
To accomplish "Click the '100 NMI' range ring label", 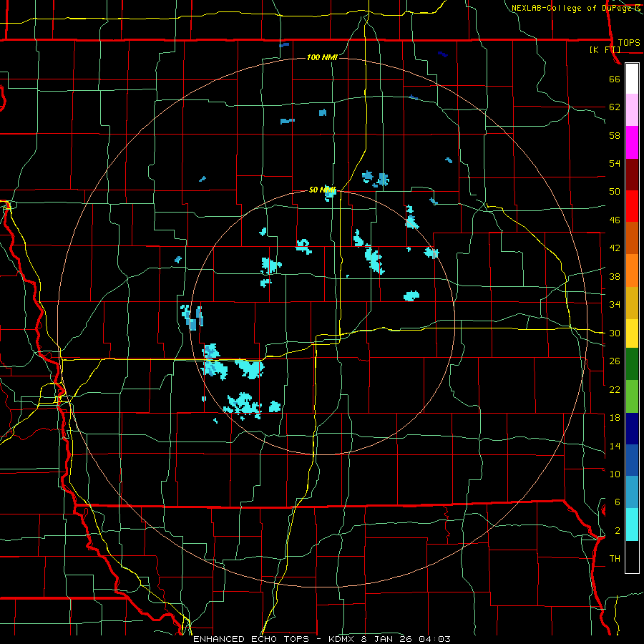I will (x=322, y=57).
